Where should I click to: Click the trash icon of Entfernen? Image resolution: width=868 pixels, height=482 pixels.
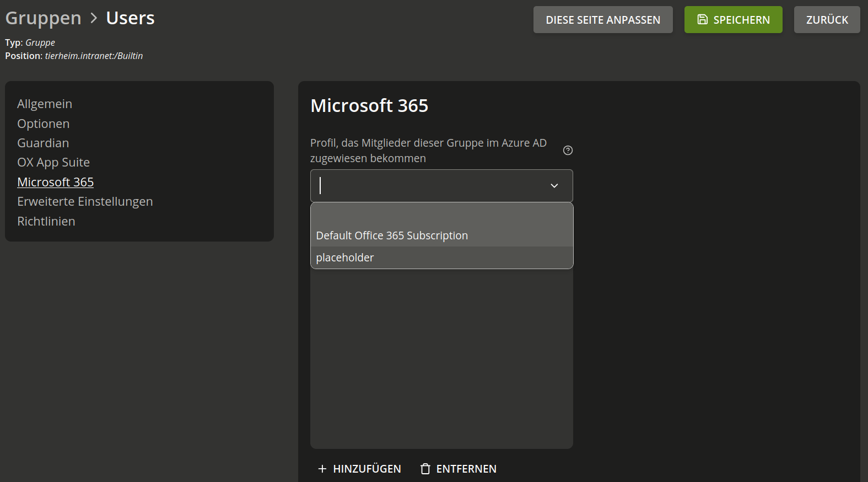[425, 469]
